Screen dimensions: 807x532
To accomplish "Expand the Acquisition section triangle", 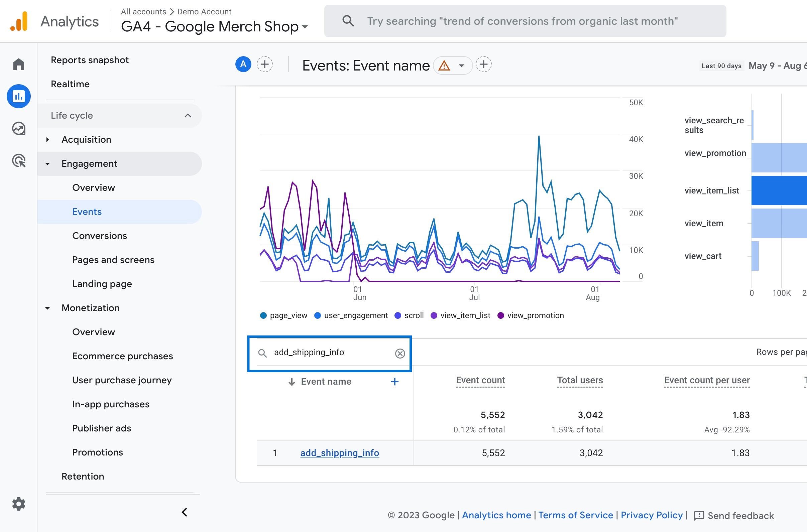I will point(47,139).
